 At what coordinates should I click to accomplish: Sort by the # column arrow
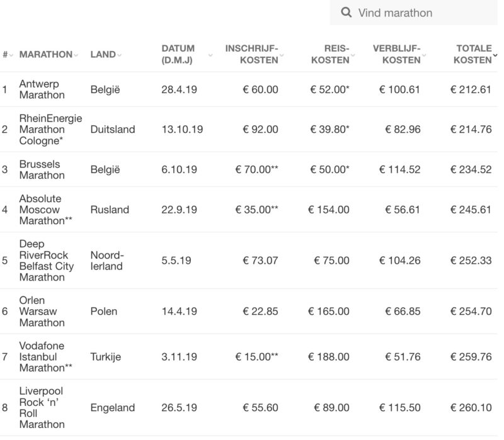11,55
